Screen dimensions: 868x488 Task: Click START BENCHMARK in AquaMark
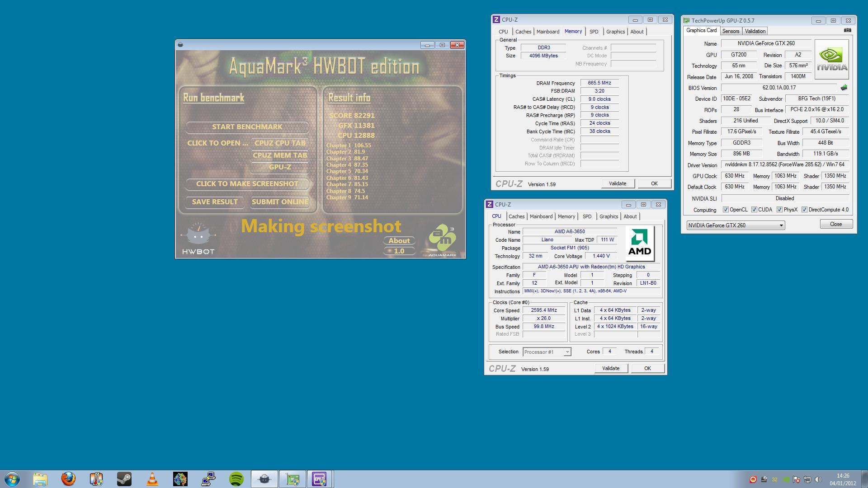click(x=247, y=127)
